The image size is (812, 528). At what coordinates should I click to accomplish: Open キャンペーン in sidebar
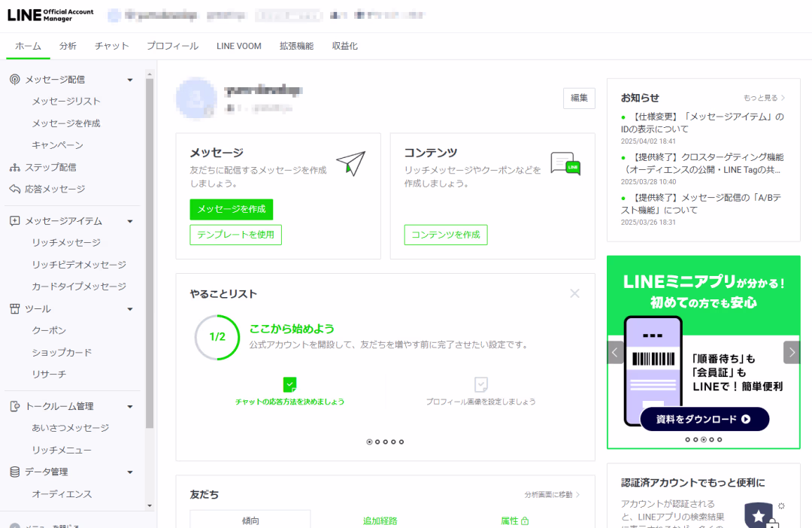tap(57, 145)
